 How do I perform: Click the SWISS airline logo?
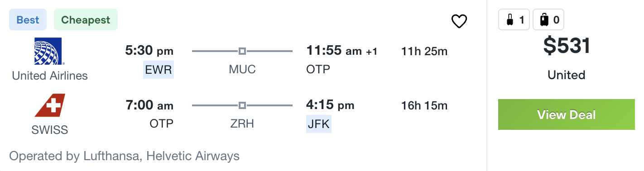tap(50, 105)
